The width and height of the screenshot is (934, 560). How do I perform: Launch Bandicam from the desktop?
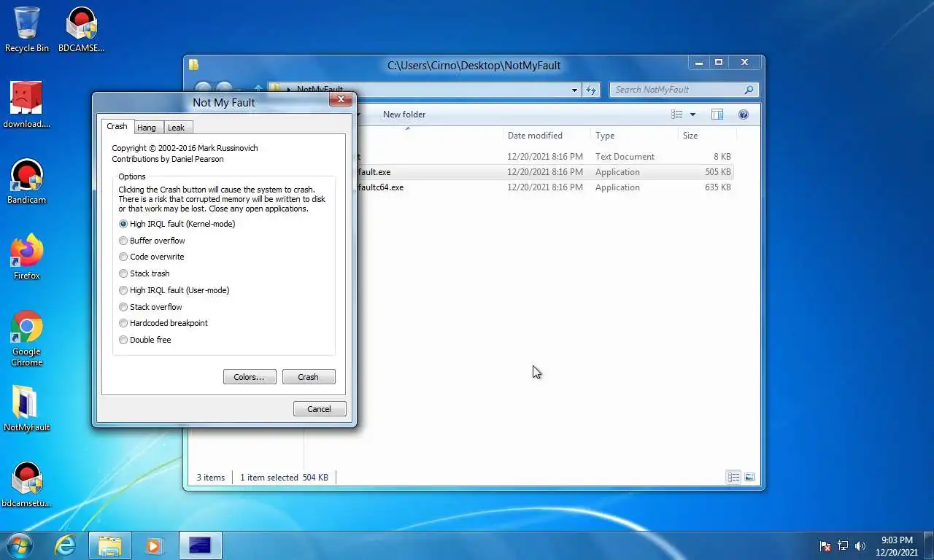[x=27, y=181]
